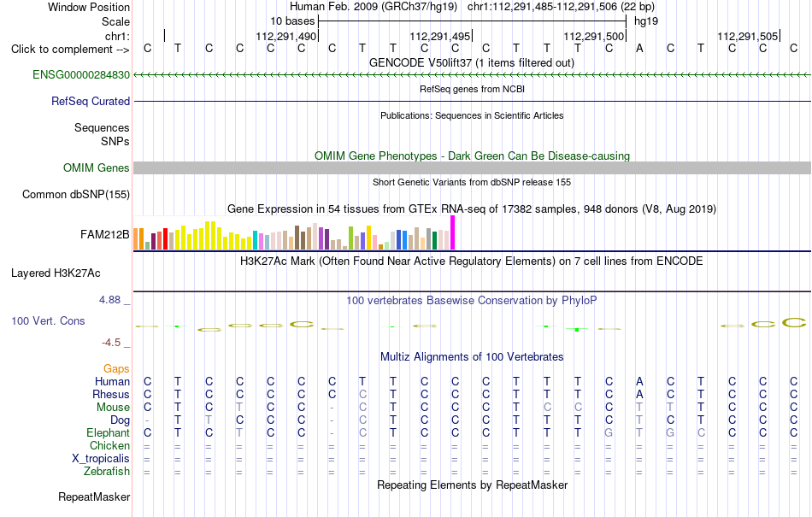
Task: Click the genome position header text
Action: tap(472, 7)
